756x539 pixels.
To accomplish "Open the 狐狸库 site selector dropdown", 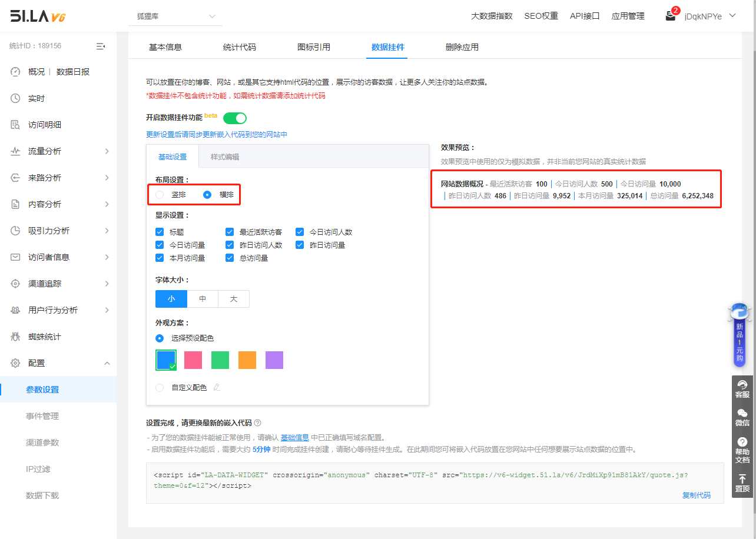I will click(x=175, y=16).
